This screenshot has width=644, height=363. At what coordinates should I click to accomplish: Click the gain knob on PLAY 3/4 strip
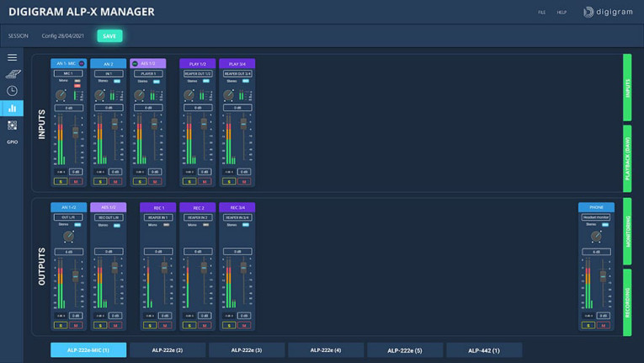click(x=228, y=95)
